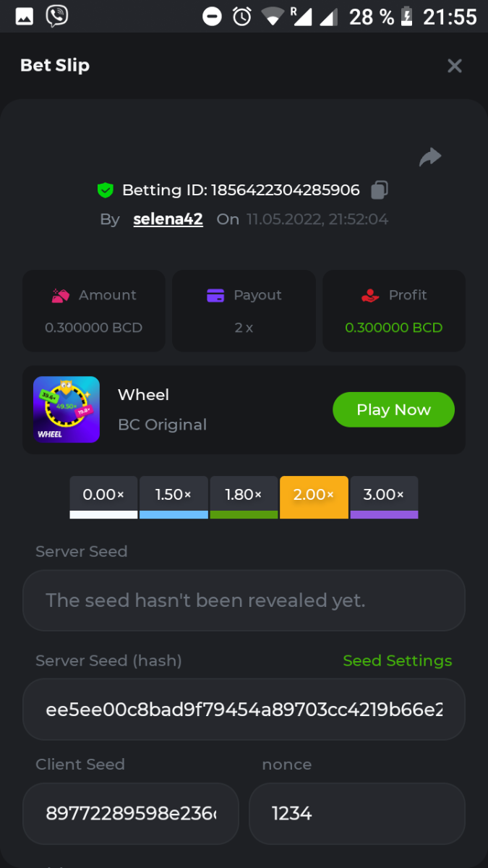Select the 1.50× multiplier tile
Viewport: 488px width, 868px height.
click(x=174, y=497)
